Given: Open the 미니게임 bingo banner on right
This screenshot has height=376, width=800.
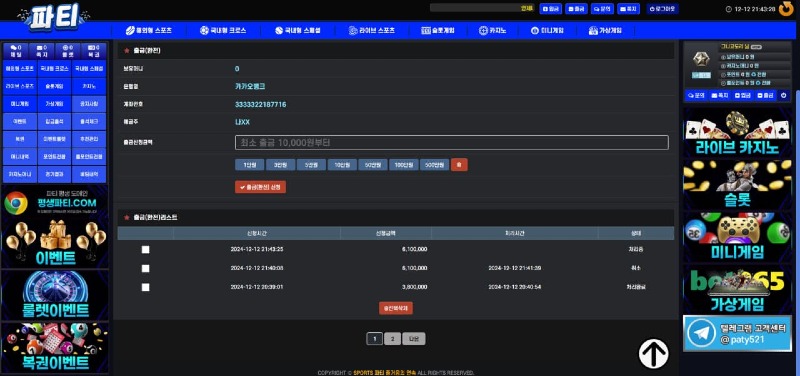Looking at the screenshot, I should pyautogui.click(x=737, y=237).
